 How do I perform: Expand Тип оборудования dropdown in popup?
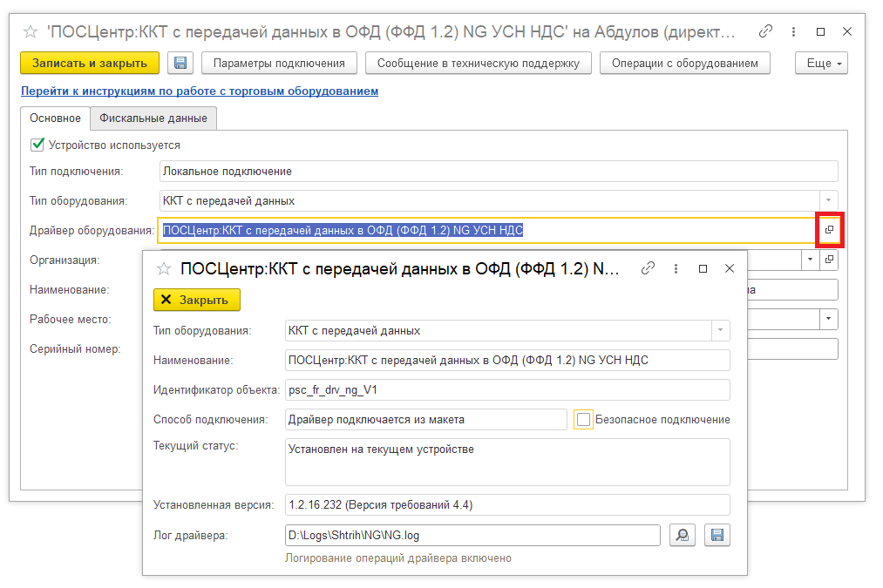[x=720, y=330]
